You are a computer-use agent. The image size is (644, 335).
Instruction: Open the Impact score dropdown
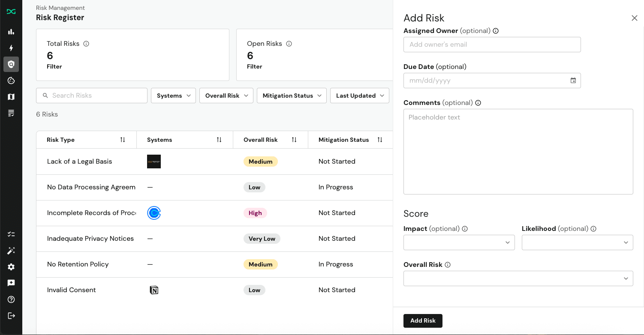(459, 242)
